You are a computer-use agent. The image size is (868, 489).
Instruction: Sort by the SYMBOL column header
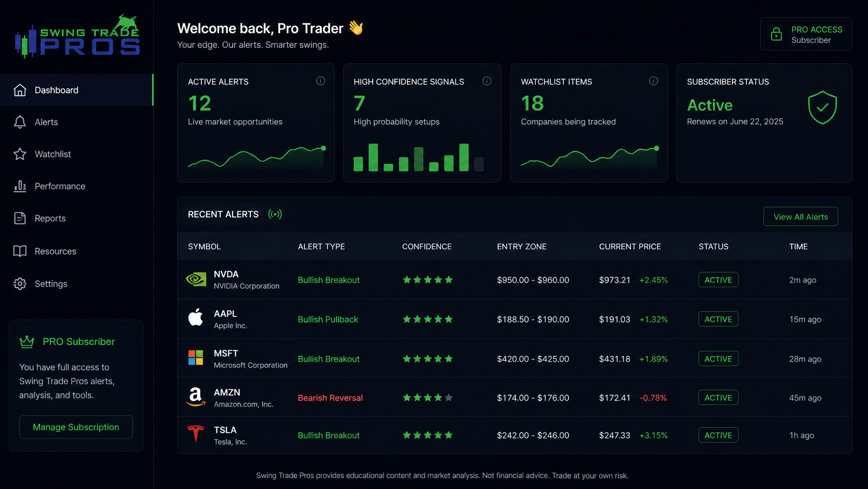204,246
